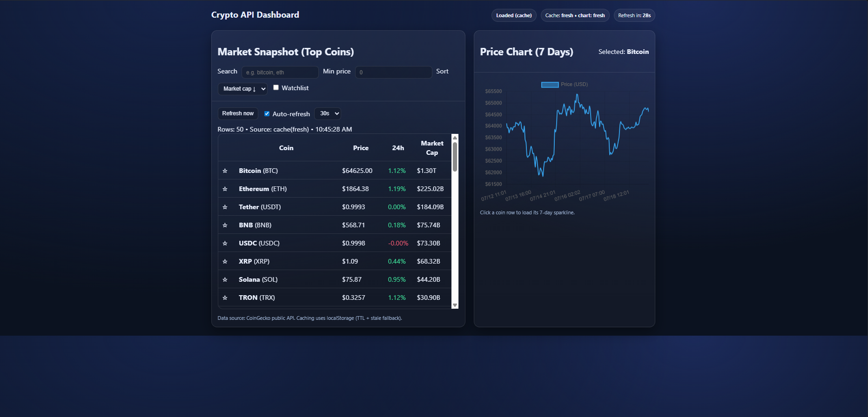The height and width of the screenshot is (417, 868).
Task: Select the BNB (BNB) row
Action: click(335, 225)
